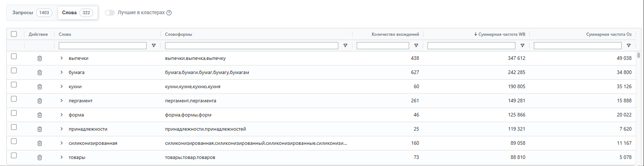This screenshot has width=644, height=166.
Task: Expand the форма word row
Action: [61, 115]
